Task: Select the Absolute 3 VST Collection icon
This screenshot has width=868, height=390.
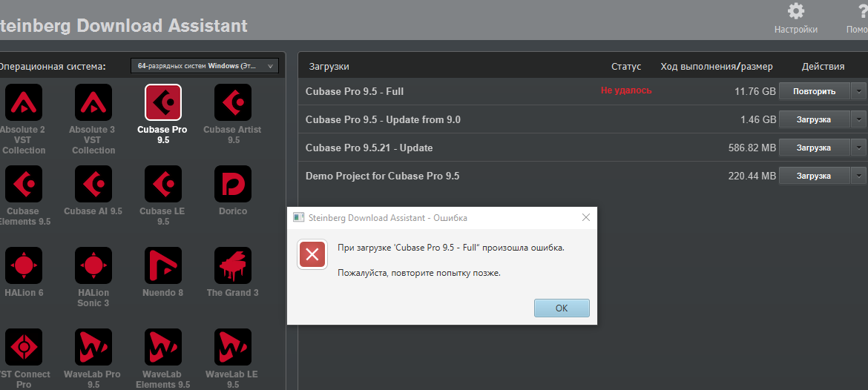Action: click(93, 102)
